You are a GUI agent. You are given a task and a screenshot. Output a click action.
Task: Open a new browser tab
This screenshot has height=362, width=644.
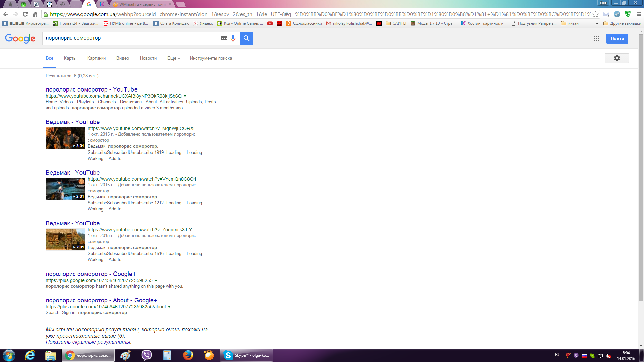(181, 4)
